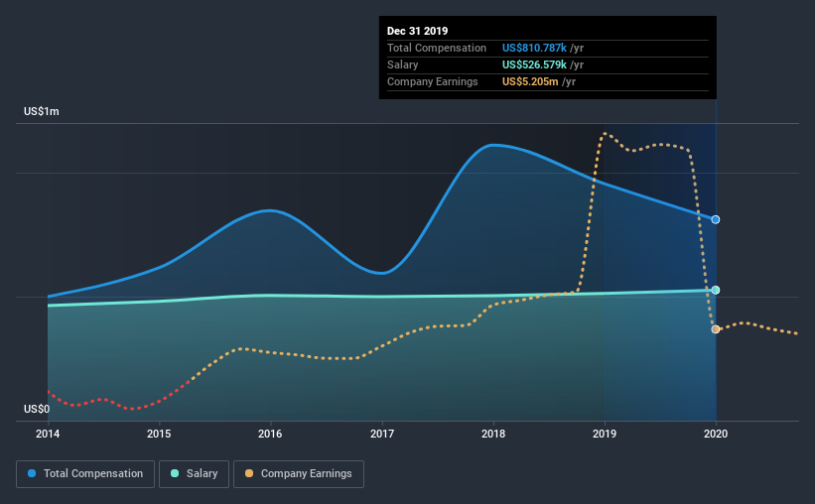This screenshot has width=815, height=504.
Task: Click the US$0 y-axis label
Action: click(37, 409)
